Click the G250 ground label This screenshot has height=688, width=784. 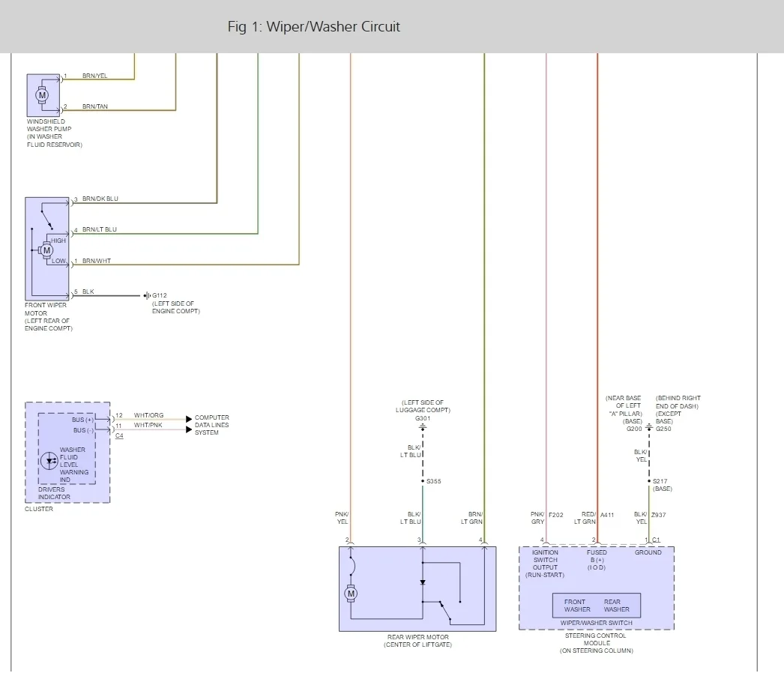663,429
